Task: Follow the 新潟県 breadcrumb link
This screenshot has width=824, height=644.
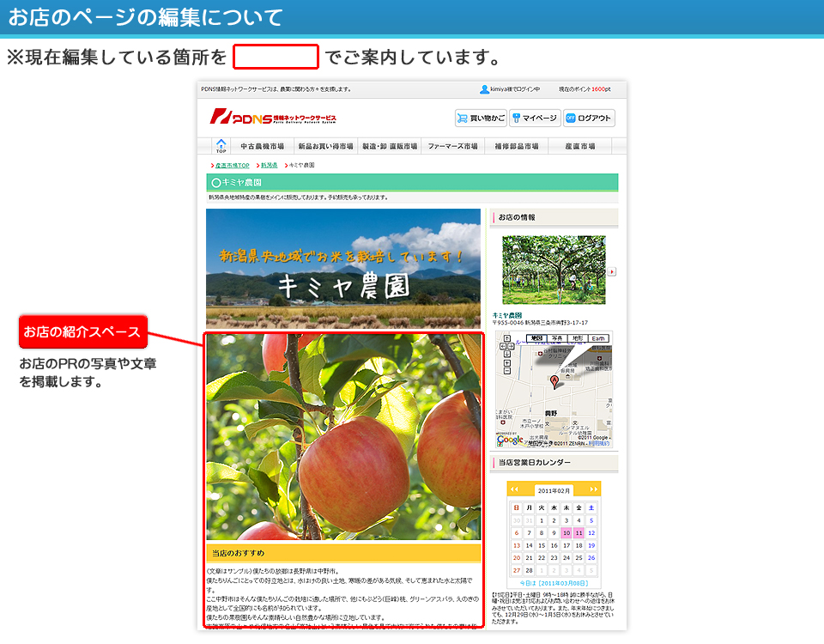Action: pyautogui.click(x=270, y=165)
